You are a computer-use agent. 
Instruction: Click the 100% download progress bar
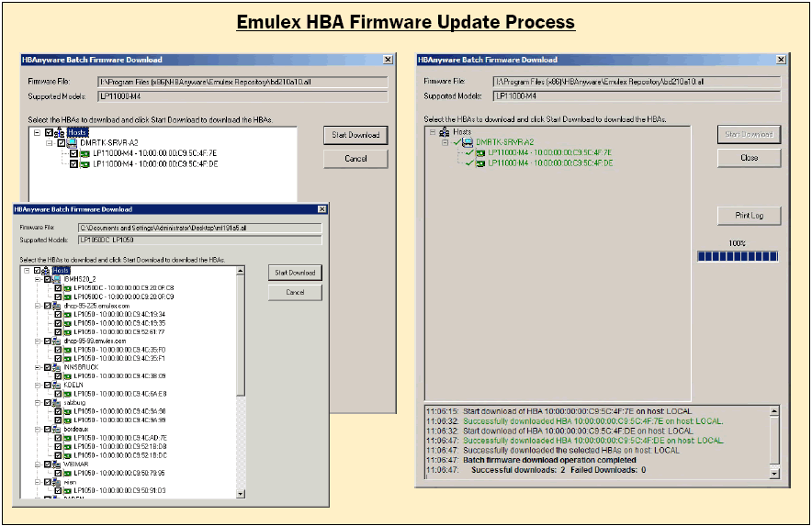[739, 257]
